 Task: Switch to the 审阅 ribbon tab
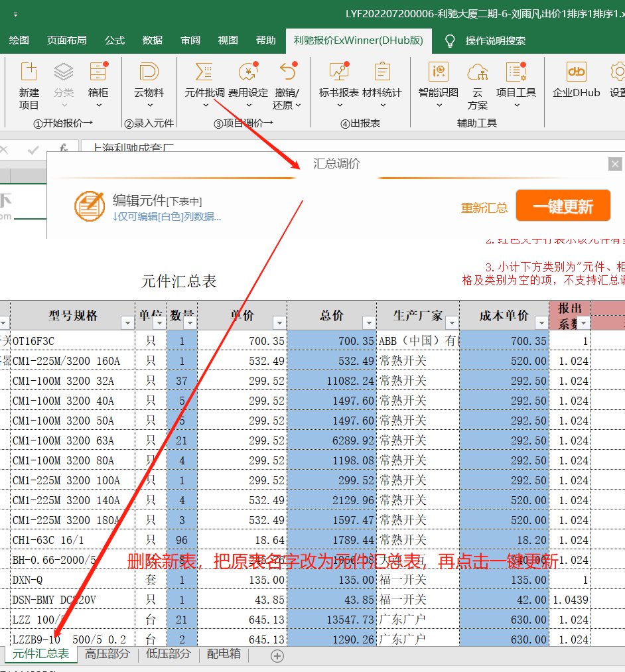[190, 40]
